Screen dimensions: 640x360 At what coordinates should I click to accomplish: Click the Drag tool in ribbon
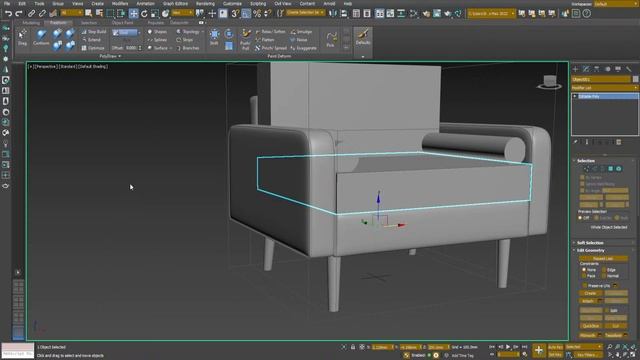point(22,37)
